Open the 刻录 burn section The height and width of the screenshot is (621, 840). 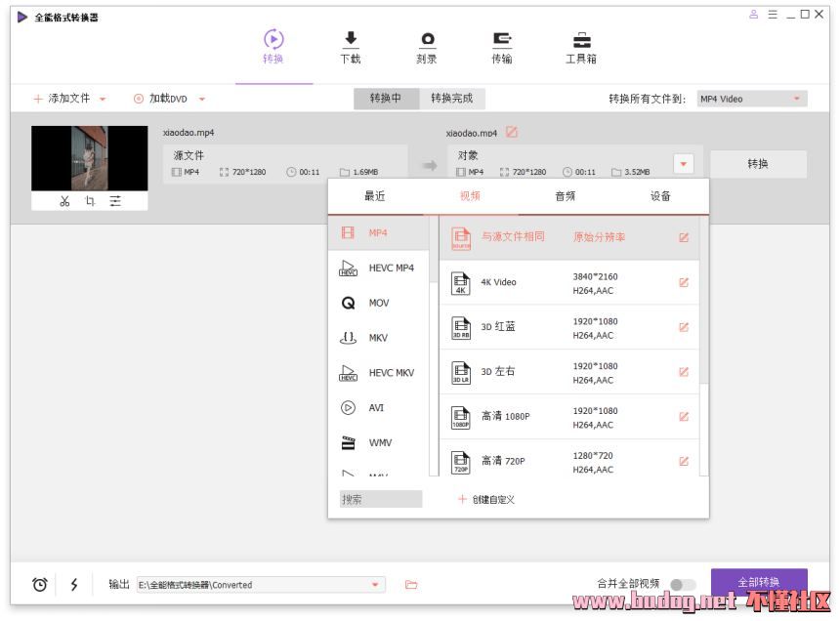pyautogui.click(x=426, y=47)
